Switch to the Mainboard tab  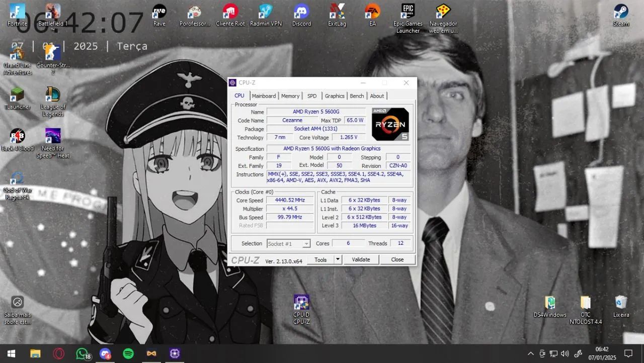264,96
